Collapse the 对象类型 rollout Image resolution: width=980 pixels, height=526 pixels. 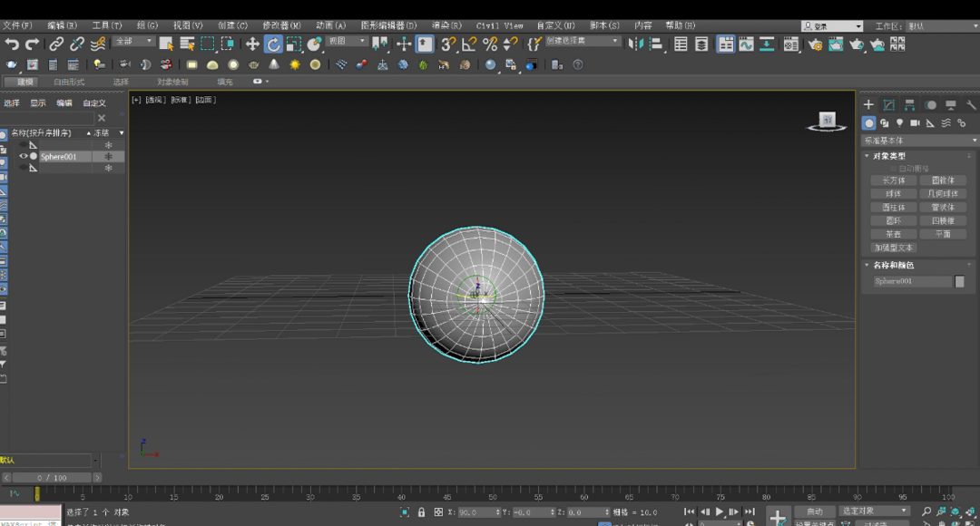point(889,156)
